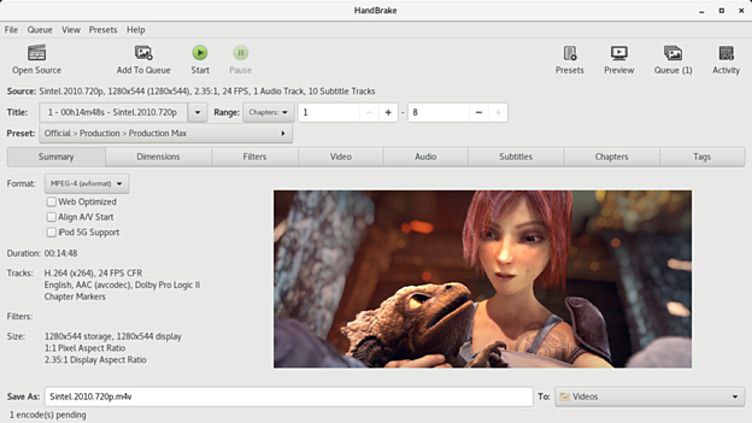752x423 pixels.
Task: Click the Pause encode icon
Action: pyautogui.click(x=240, y=53)
